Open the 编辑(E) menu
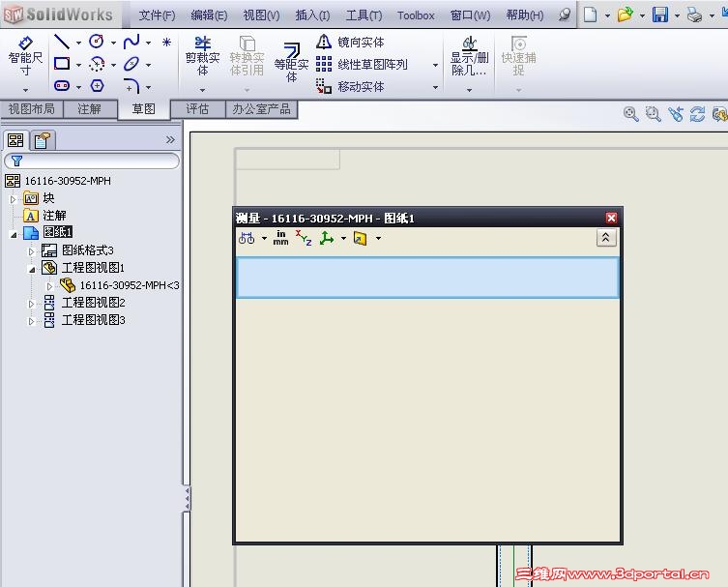 [x=209, y=15]
